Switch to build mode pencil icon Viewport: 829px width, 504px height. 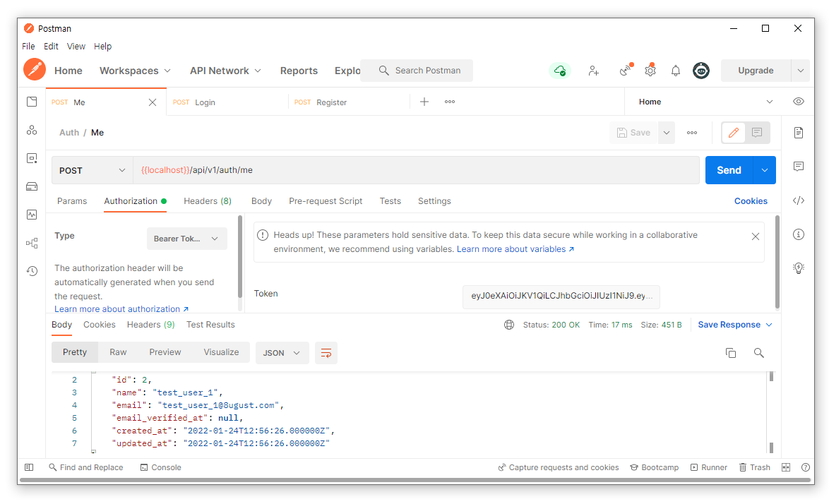734,133
